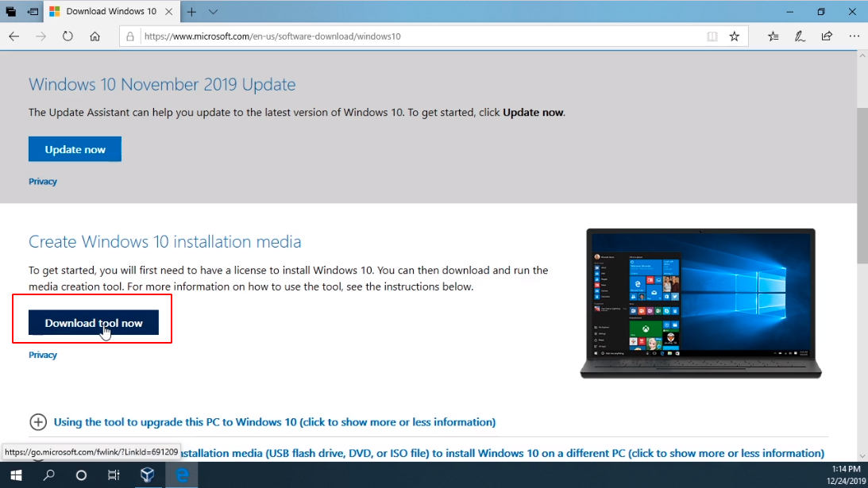Restore down the Edge window
This screenshot has height=488, width=868.
pyautogui.click(x=821, y=12)
